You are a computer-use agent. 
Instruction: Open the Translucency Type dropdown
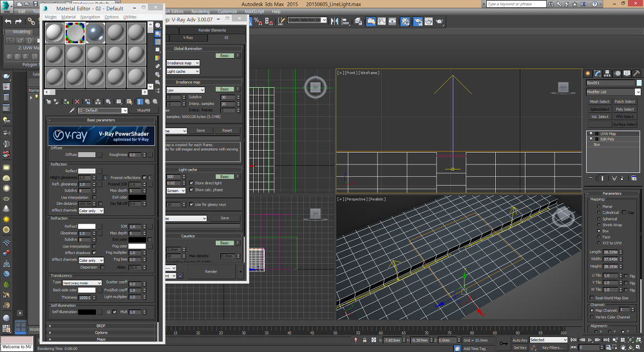(x=82, y=282)
